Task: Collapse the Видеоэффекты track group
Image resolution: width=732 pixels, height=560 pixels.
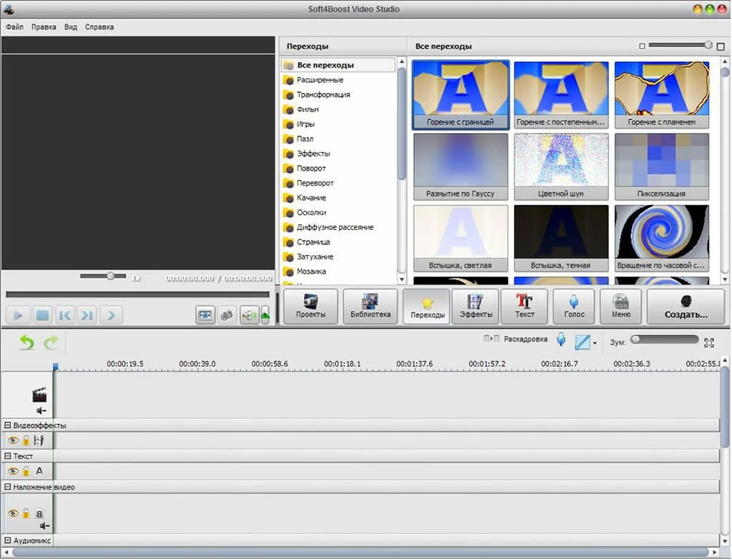Action: point(8,426)
